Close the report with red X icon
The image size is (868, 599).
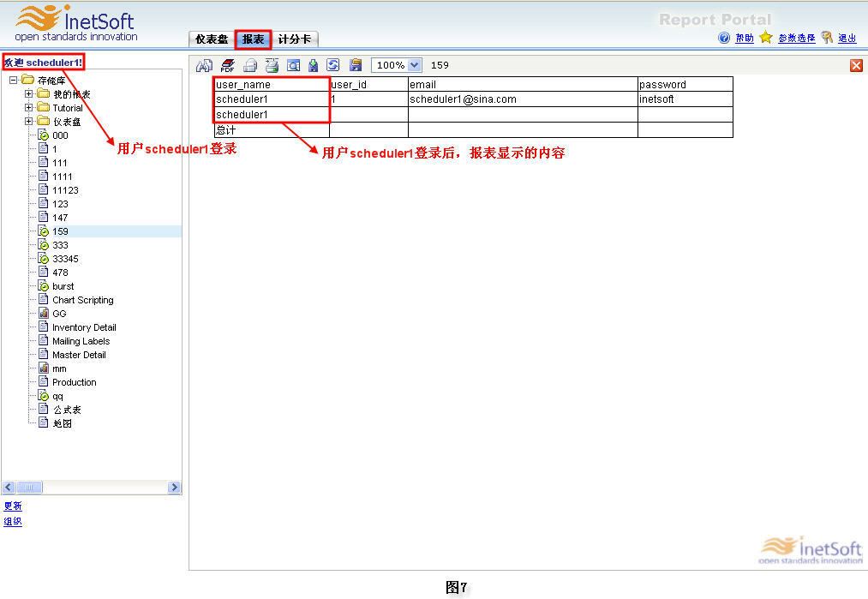856,66
